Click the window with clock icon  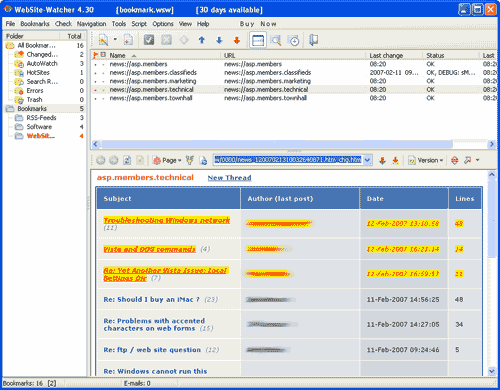pos(293,40)
